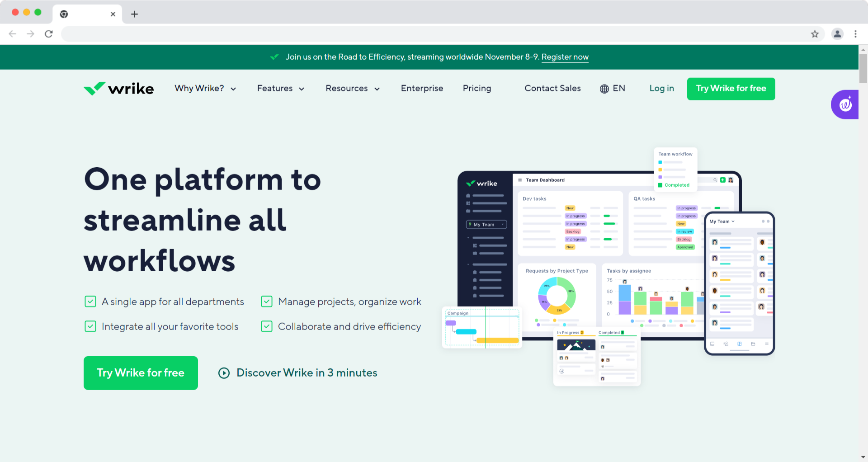868x462 pixels.
Task: Go to the Enterprise page
Action: coord(422,89)
